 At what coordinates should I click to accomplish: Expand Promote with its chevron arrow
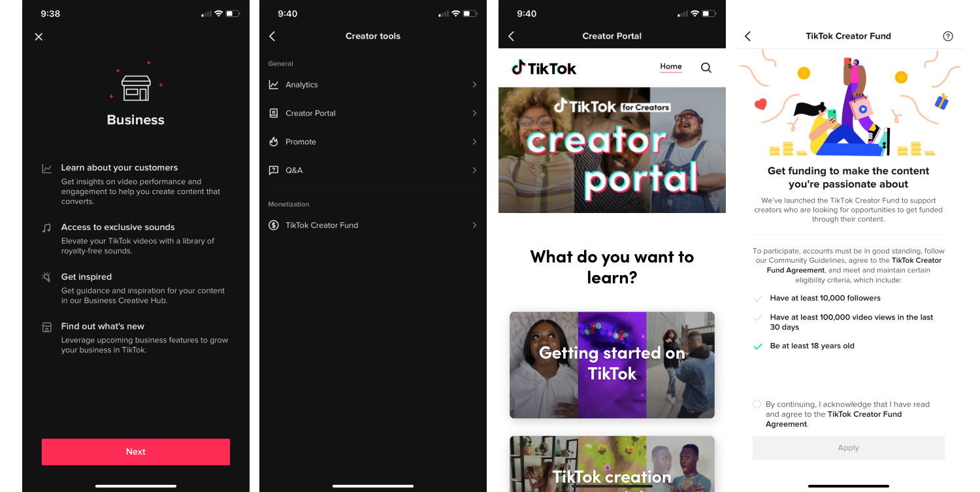(474, 142)
